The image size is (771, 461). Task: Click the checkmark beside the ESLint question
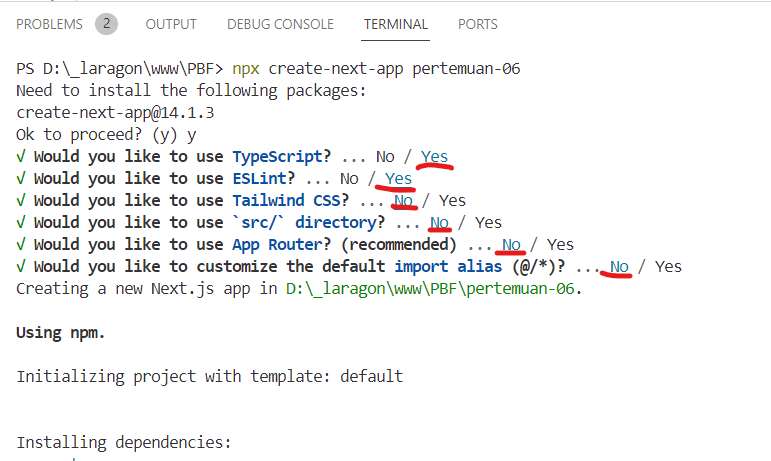tap(21, 179)
